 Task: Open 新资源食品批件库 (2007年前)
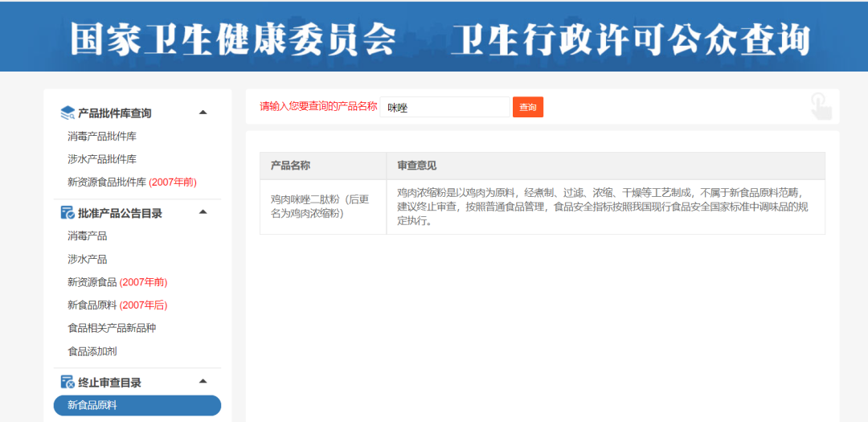132,182
